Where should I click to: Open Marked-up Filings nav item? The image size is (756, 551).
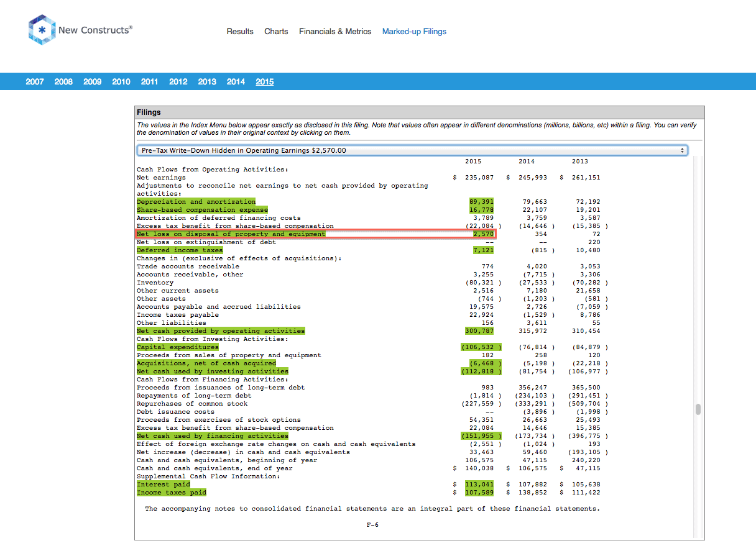[414, 32]
